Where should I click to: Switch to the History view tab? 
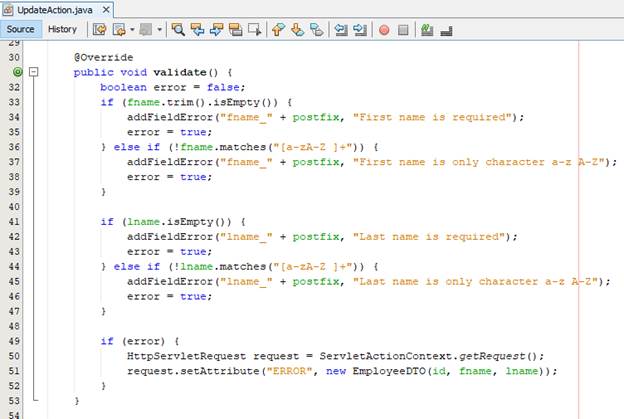pos(62,29)
